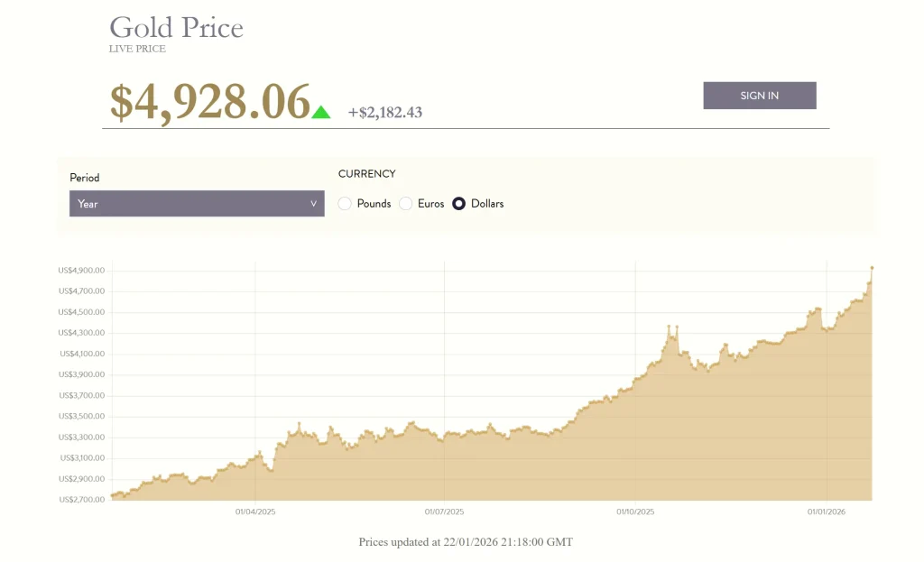Click the US$2,700.00 axis value

pos(82,499)
